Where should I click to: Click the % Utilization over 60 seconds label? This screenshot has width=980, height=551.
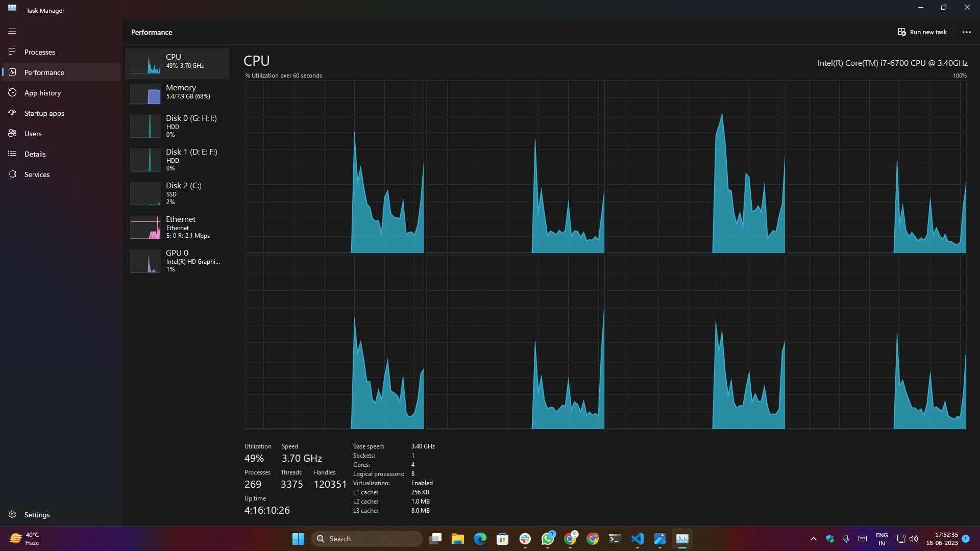tap(283, 76)
